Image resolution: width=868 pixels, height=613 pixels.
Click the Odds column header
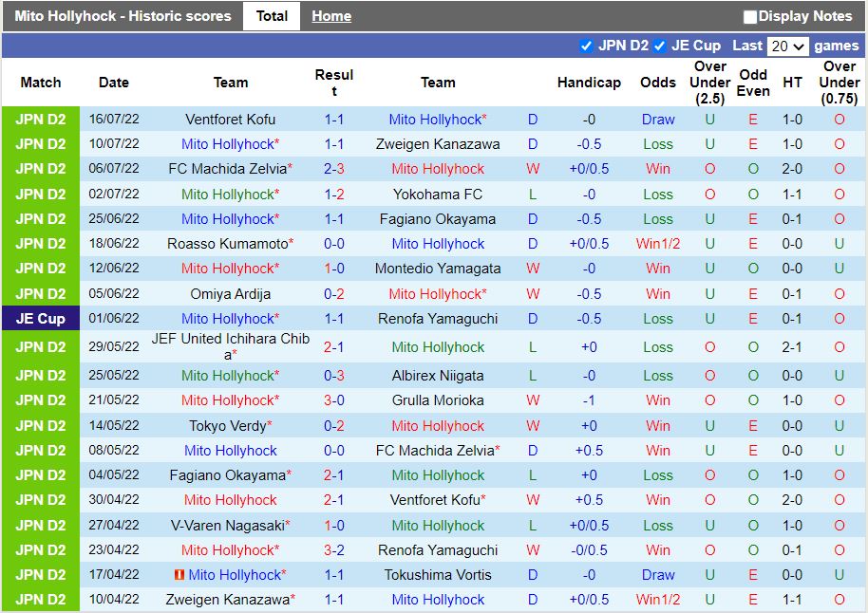point(658,83)
